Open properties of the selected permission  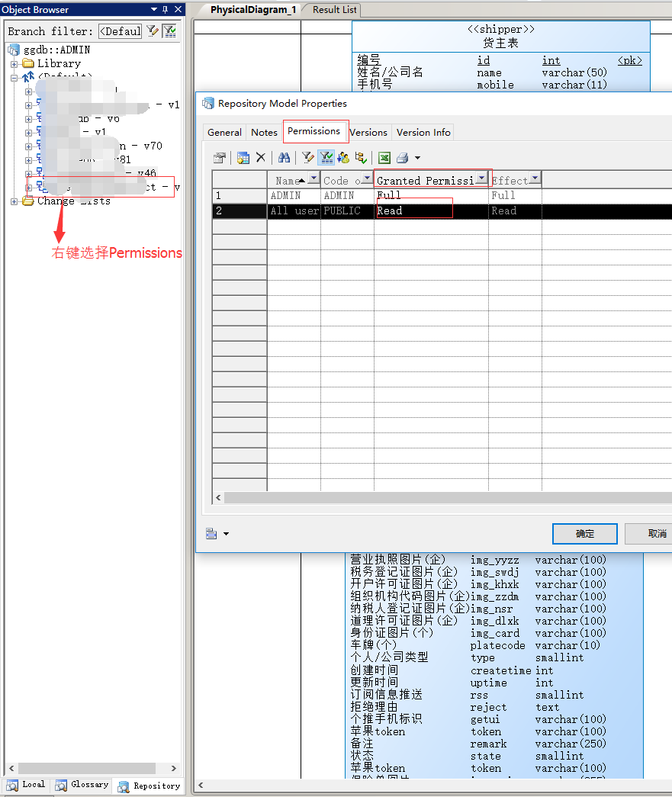point(220,158)
